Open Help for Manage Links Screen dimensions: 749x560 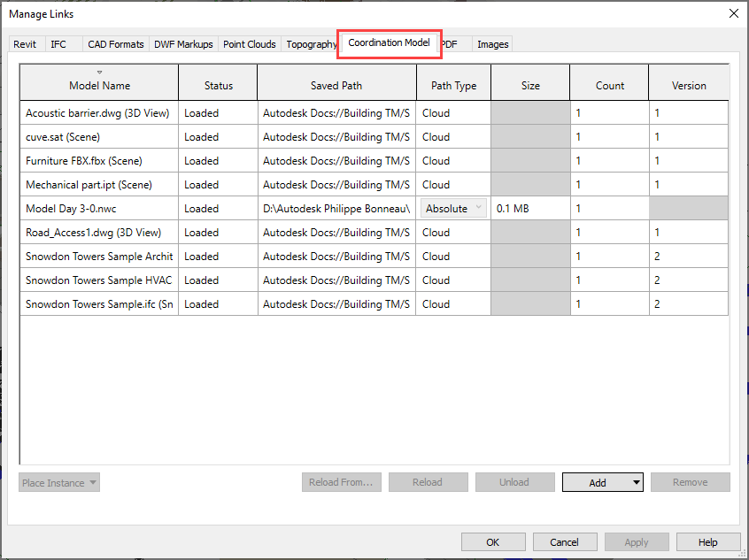pos(707,542)
